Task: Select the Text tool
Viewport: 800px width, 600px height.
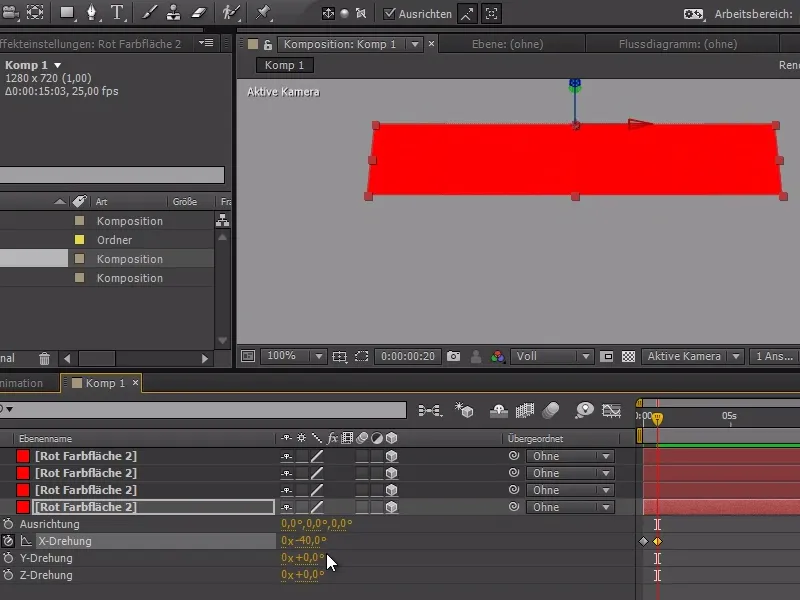Action: (117, 13)
